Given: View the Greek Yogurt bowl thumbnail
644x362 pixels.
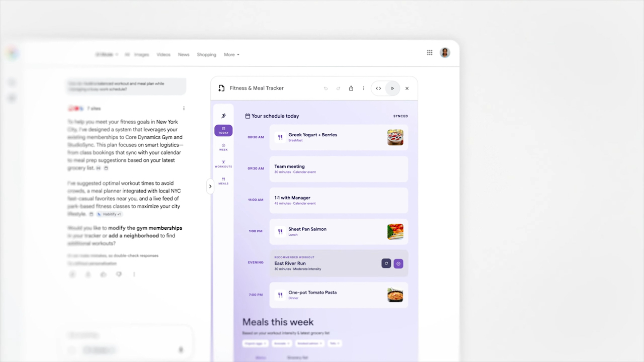Looking at the screenshot, I should click(x=395, y=137).
